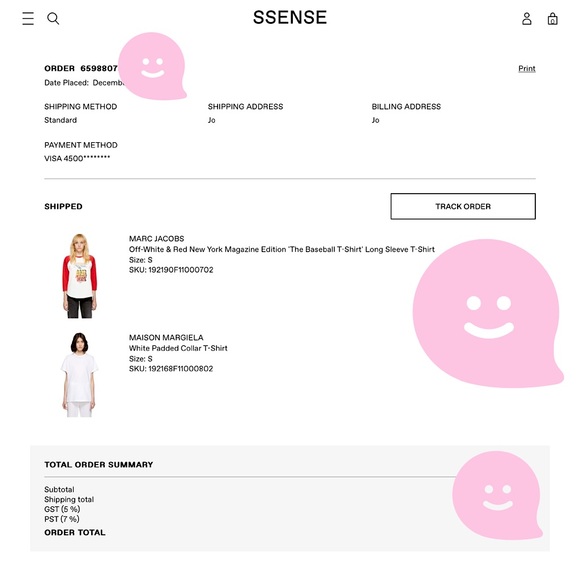Open the hamburger menu icon
This screenshot has height=580, width=580.
coord(28,18)
